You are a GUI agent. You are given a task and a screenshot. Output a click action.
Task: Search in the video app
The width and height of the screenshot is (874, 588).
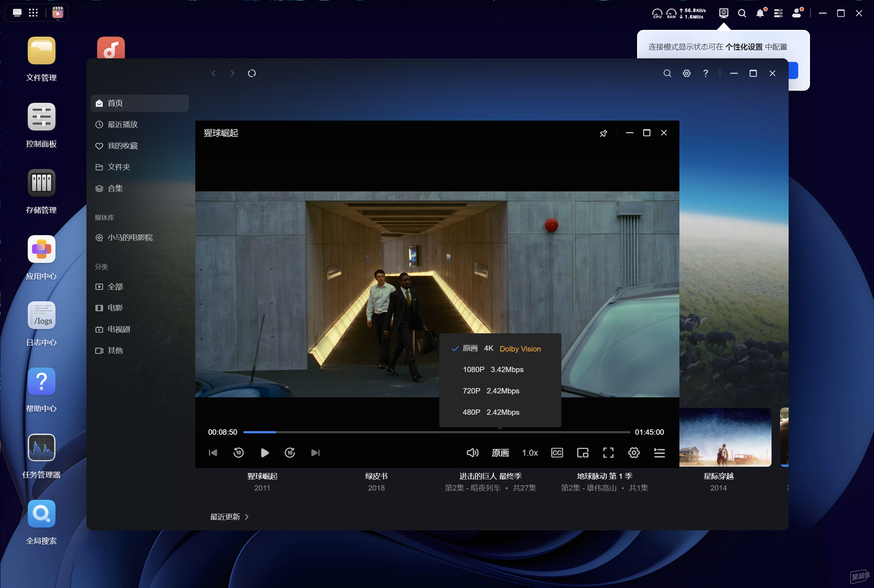click(x=667, y=74)
